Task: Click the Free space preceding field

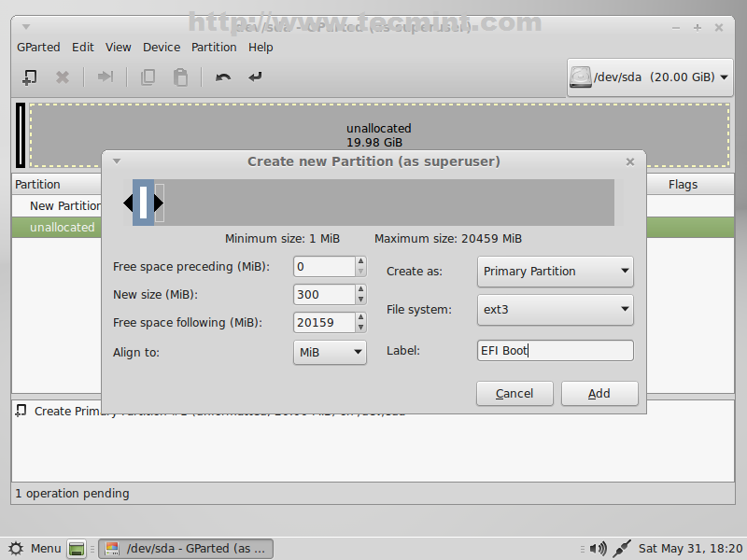Action: 324,267
